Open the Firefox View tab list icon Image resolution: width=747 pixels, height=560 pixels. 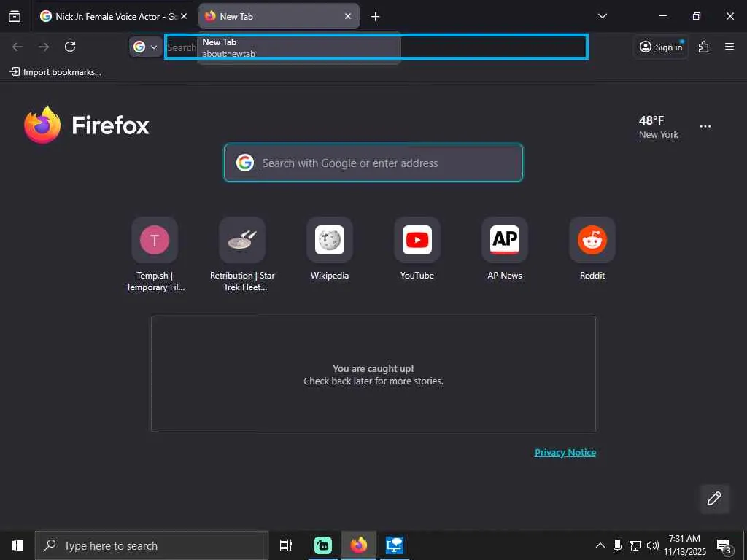coord(15,16)
